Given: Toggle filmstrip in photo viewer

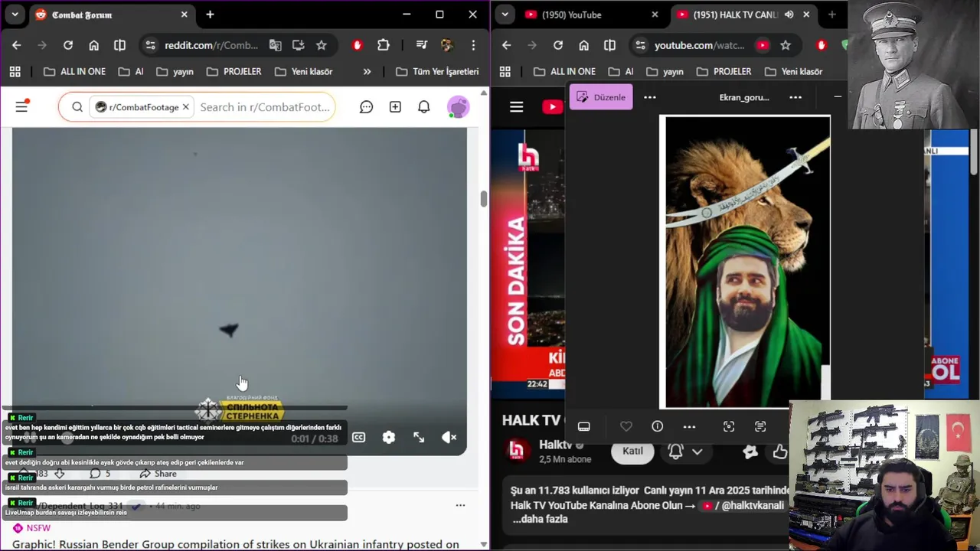Looking at the screenshot, I should point(583,426).
